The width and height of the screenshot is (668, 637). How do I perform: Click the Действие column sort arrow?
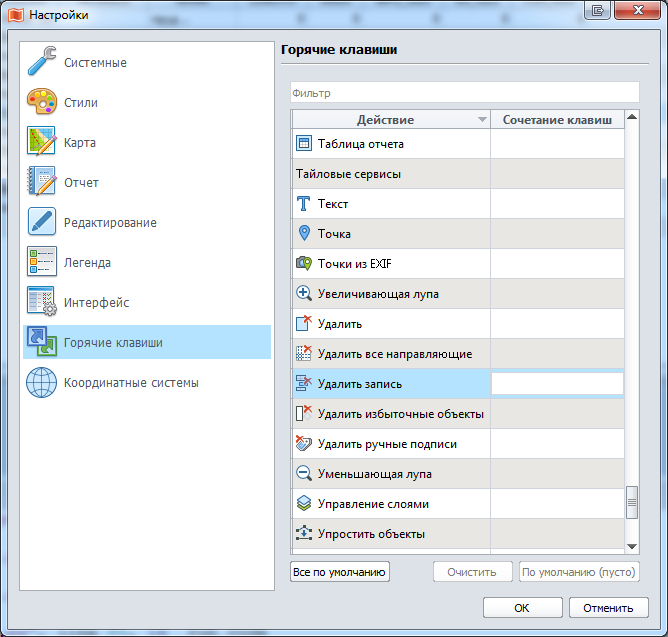pyautogui.click(x=482, y=120)
